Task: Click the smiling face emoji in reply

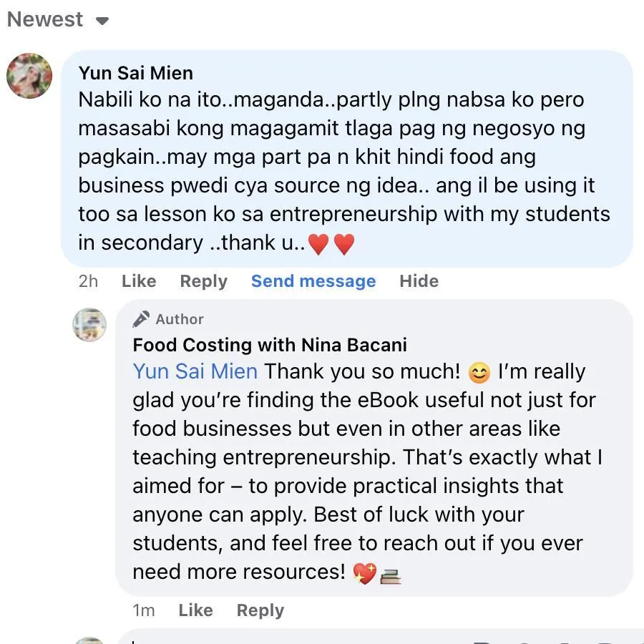Action: (479, 373)
